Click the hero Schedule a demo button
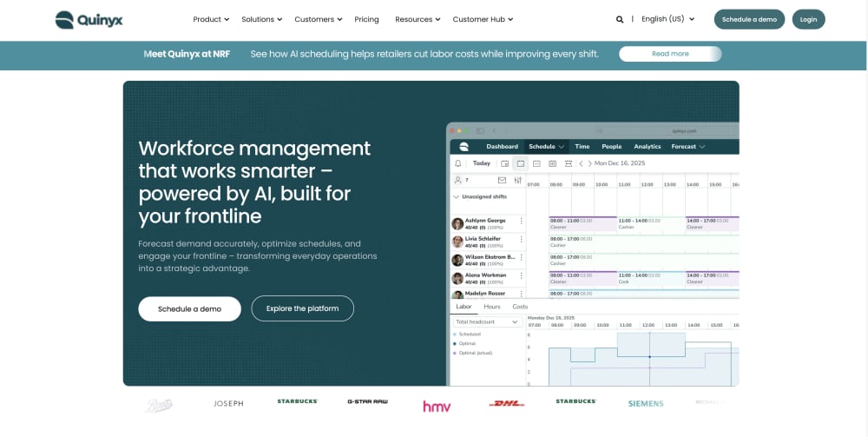The image size is (868, 437). [190, 309]
